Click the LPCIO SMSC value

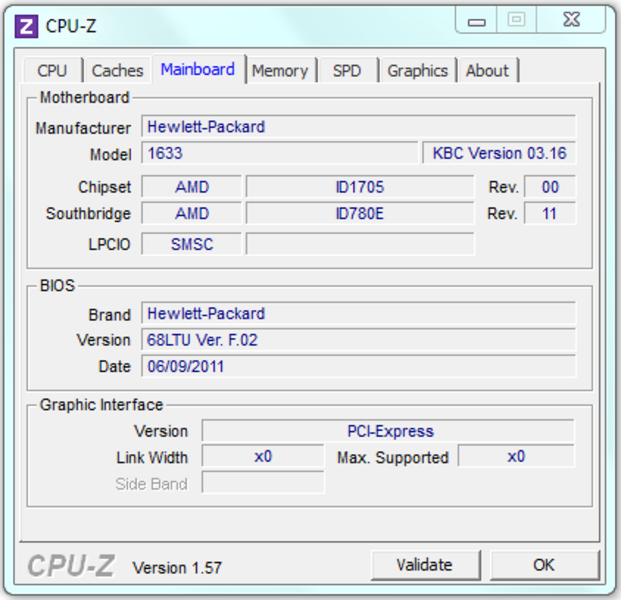(x=192, y=244)
